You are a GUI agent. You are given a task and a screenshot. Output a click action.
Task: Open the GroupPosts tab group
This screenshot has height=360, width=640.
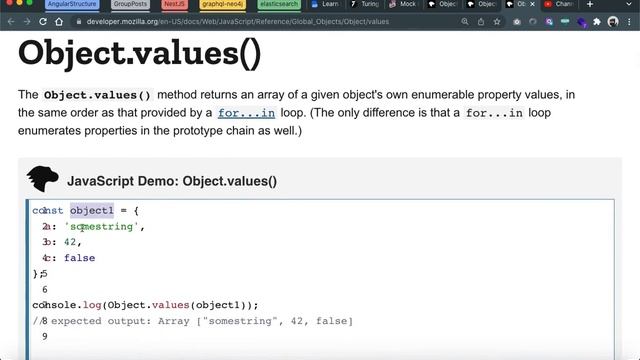(x=130, y=4)
